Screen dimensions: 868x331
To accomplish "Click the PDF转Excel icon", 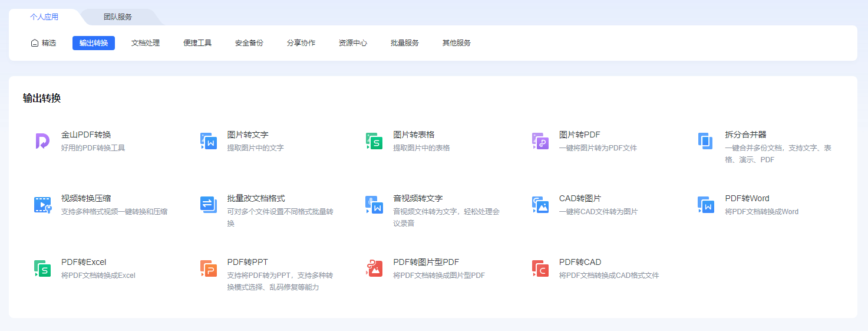I will [x=42, y=268].
